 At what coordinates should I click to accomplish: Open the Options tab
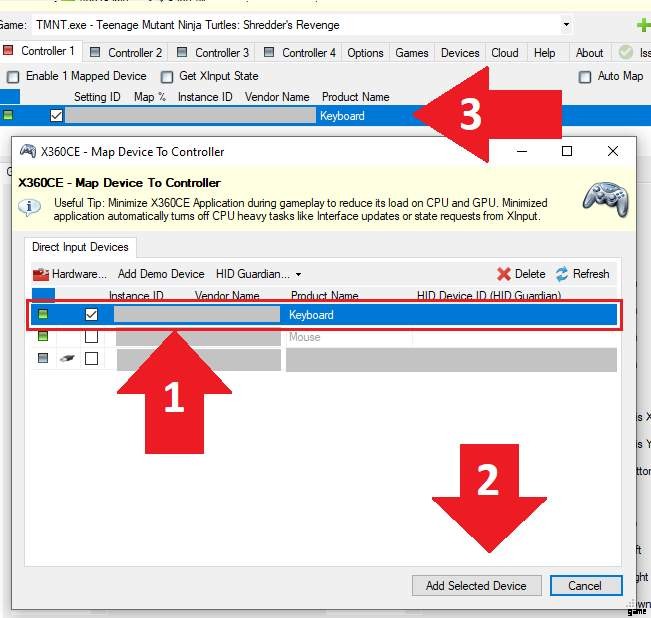365,53
